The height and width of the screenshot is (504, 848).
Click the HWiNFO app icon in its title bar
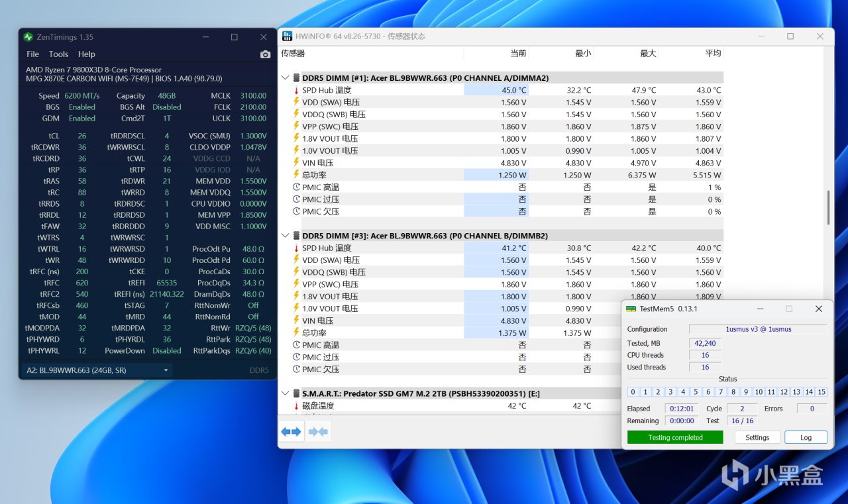[287, 36]
